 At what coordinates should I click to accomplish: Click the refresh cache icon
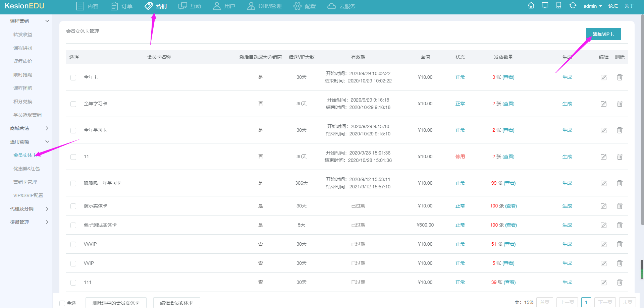pyautogui.click(x=573, y=6)
